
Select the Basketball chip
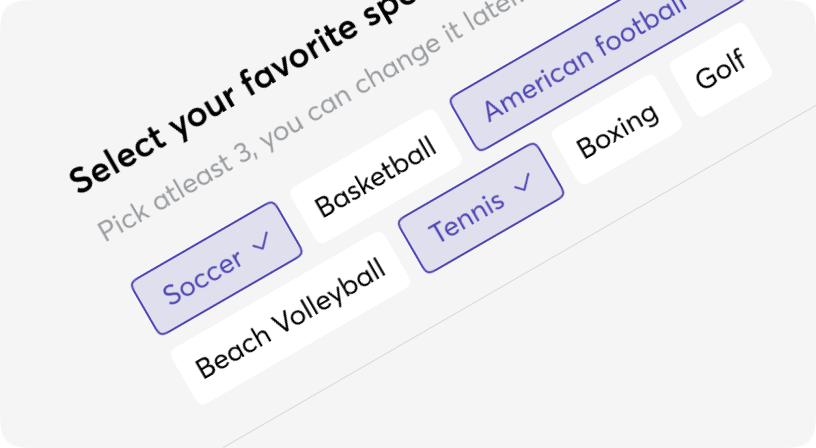click(376, 176)
